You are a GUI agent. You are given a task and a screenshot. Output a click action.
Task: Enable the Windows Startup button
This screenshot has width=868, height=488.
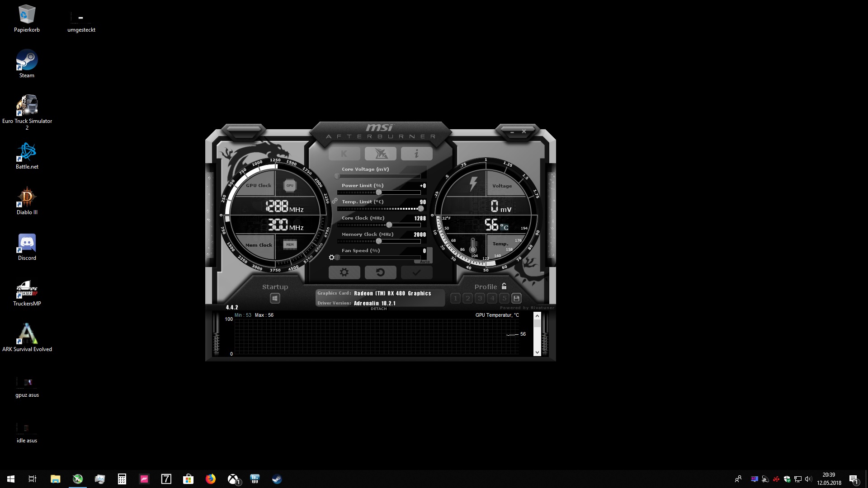click(275, 298)
